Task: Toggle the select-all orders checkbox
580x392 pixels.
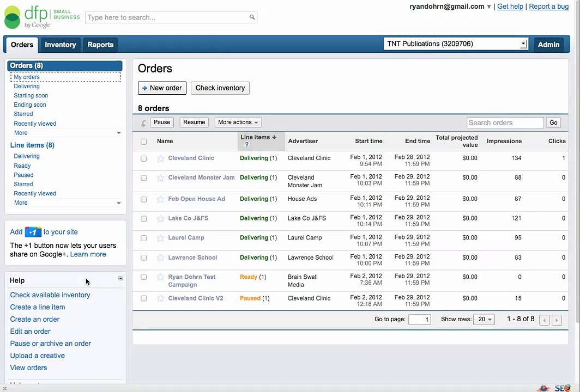Action: tap(143, 142)
